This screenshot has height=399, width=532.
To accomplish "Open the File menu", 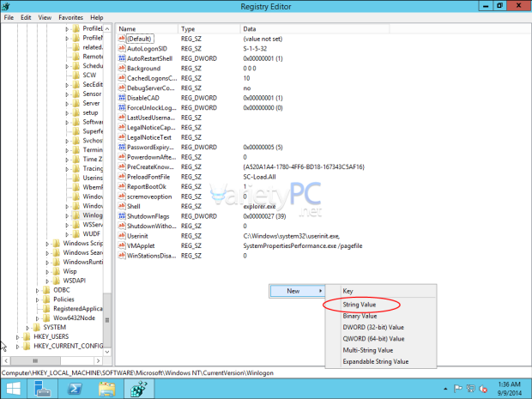I will [9, 18].
